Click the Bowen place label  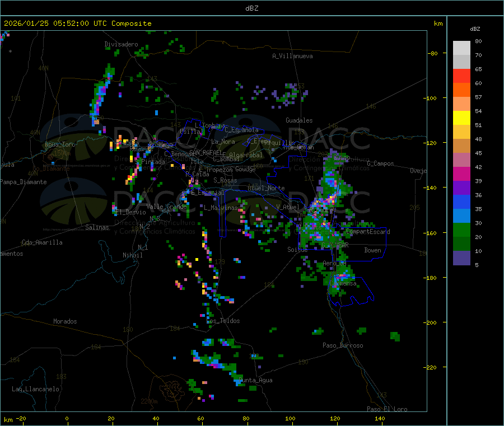[372, 250]
